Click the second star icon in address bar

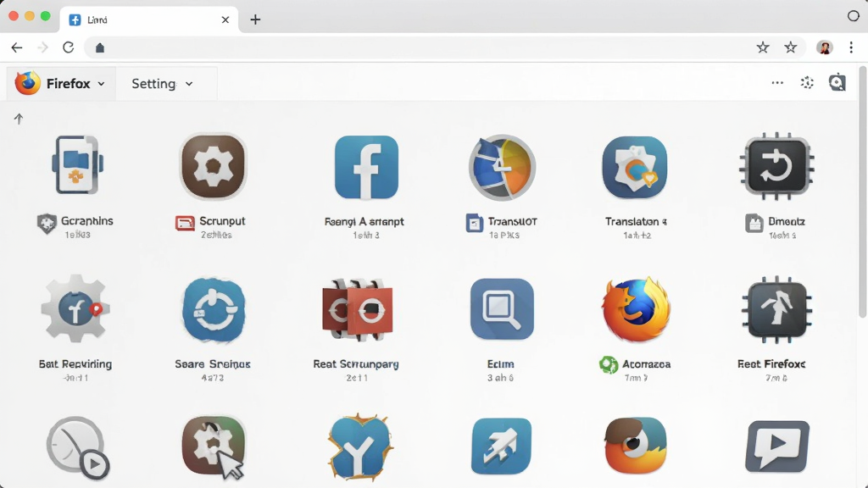(791, 47)
